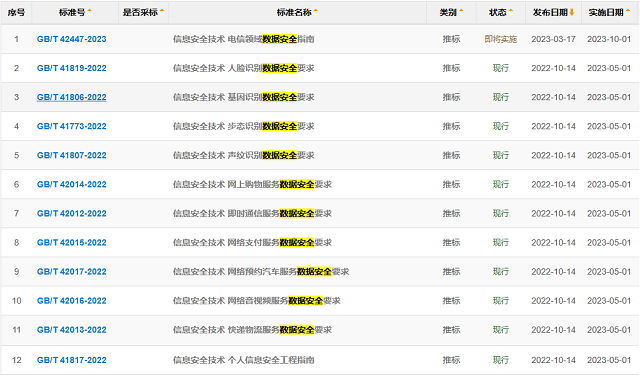
Task: Open GB/T 42015-2022 network payment standard
Action: pyautogui.click(x=71, y=243)
